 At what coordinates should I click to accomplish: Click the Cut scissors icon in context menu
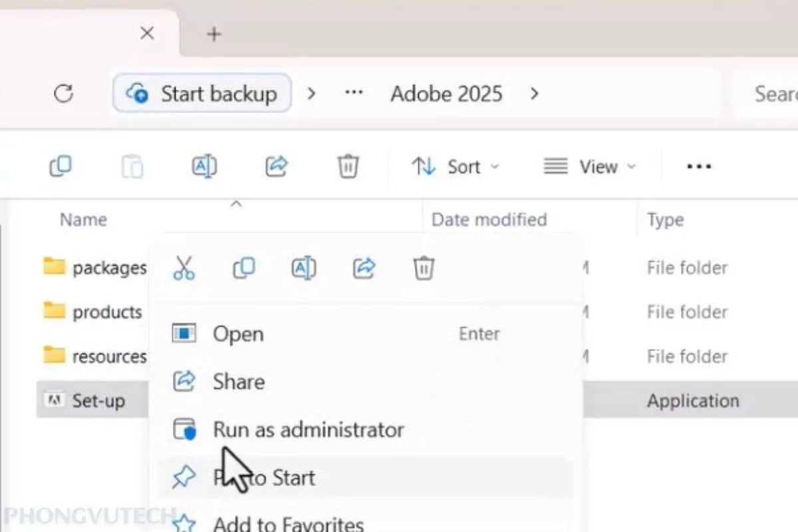tap(184, 268)
